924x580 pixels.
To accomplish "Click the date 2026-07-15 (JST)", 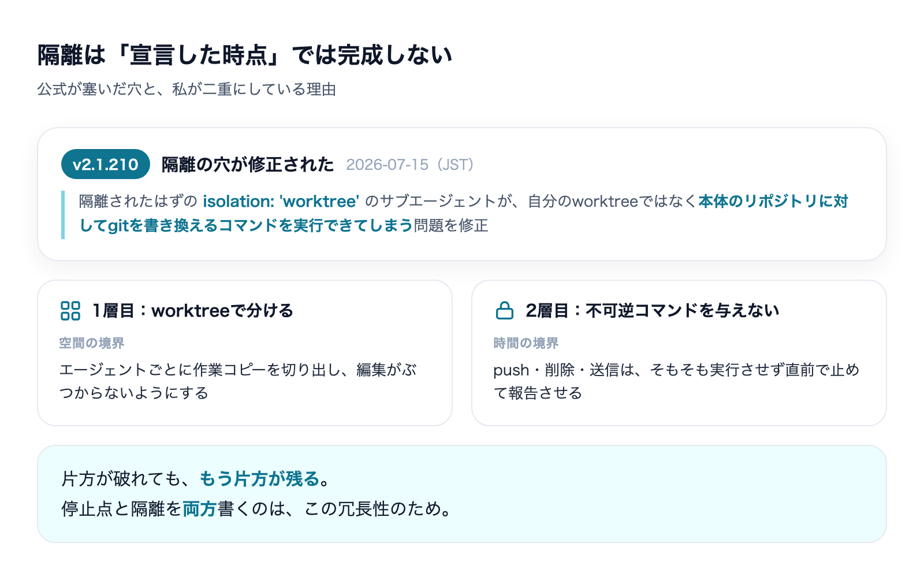I will click(410, 165).
